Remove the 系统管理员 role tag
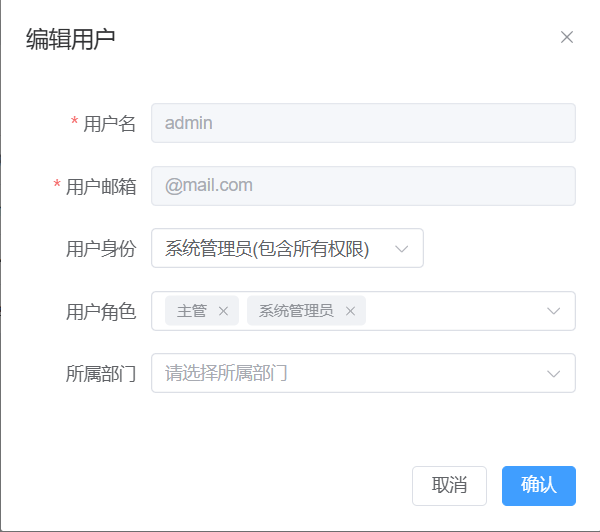Screen dimensions: 600x532 (x=351, y=311)
